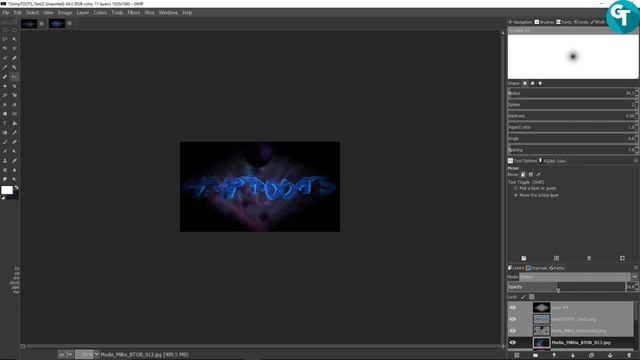Switch to the Brushes tab
Screen dimensions: 640x360
click(x=544, y=22)
